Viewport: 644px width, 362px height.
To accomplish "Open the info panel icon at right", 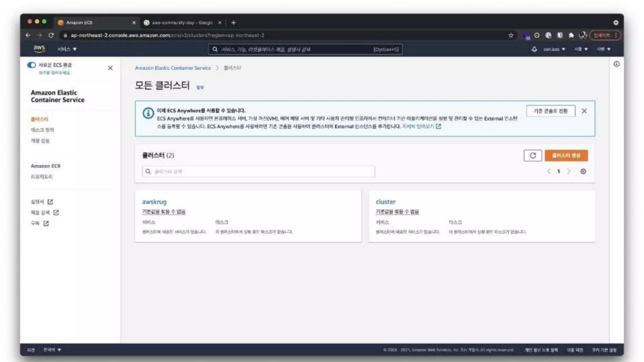I will (x=616, y=64).
